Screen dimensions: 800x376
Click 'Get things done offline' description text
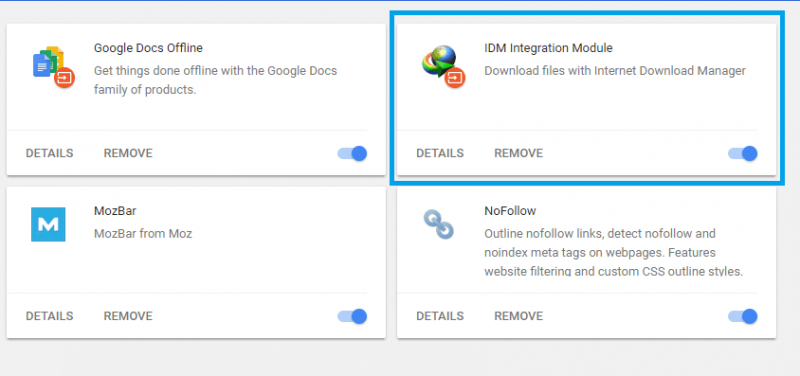pos(215,80)
